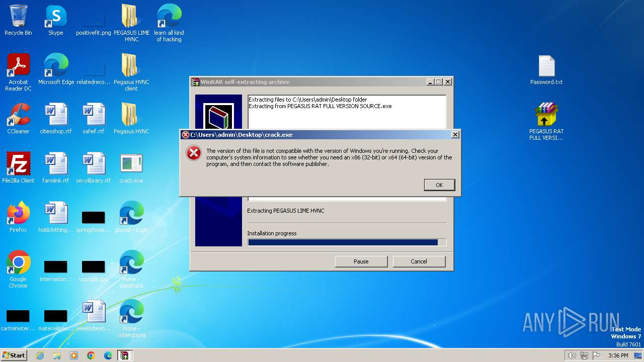Launch Acrobat Reader DC

pyautogui.click(x=18, y=72)
